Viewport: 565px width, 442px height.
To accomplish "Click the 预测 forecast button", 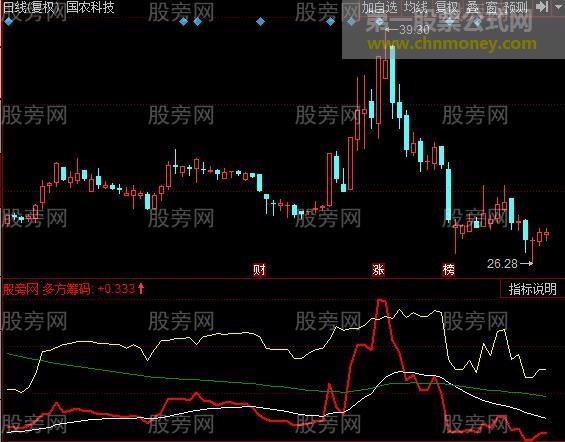I will 516,7.
